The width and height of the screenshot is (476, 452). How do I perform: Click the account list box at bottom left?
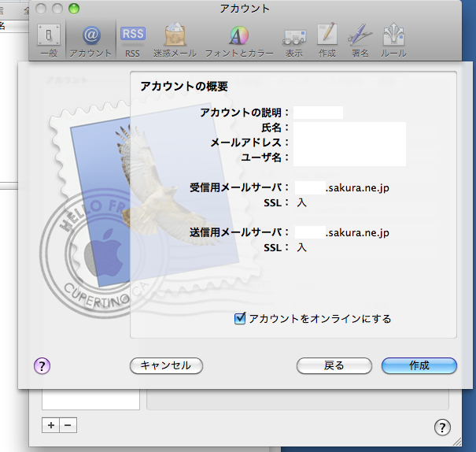click(x=90, y=399)
